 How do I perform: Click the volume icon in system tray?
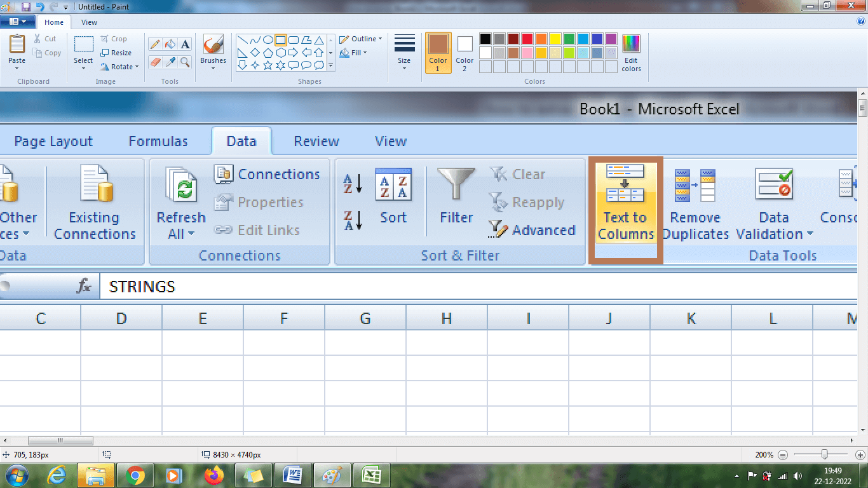click(x=797, y=476)
